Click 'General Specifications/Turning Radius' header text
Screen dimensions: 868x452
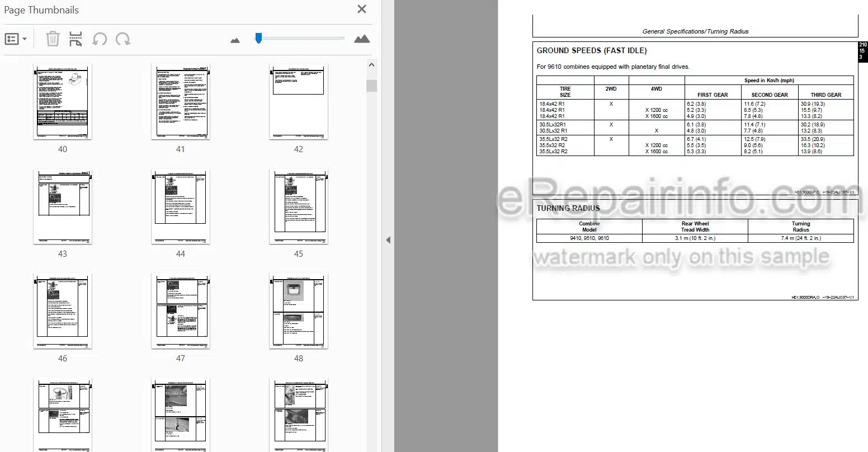[x=695, y=31]
